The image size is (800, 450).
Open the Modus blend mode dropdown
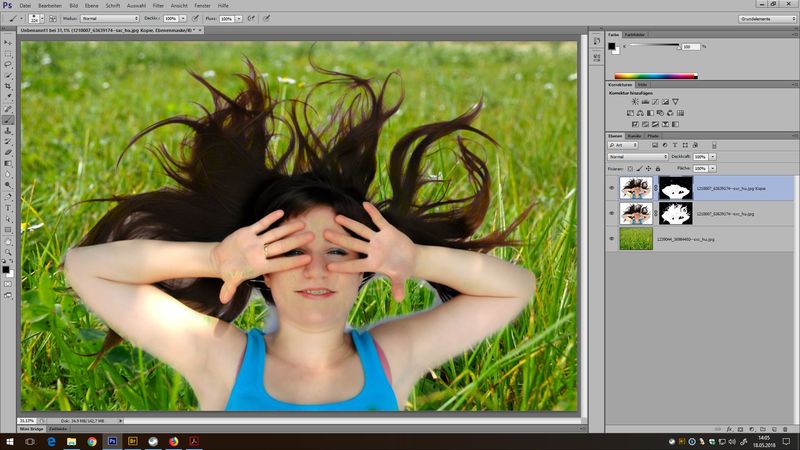[x=110, y=18]
